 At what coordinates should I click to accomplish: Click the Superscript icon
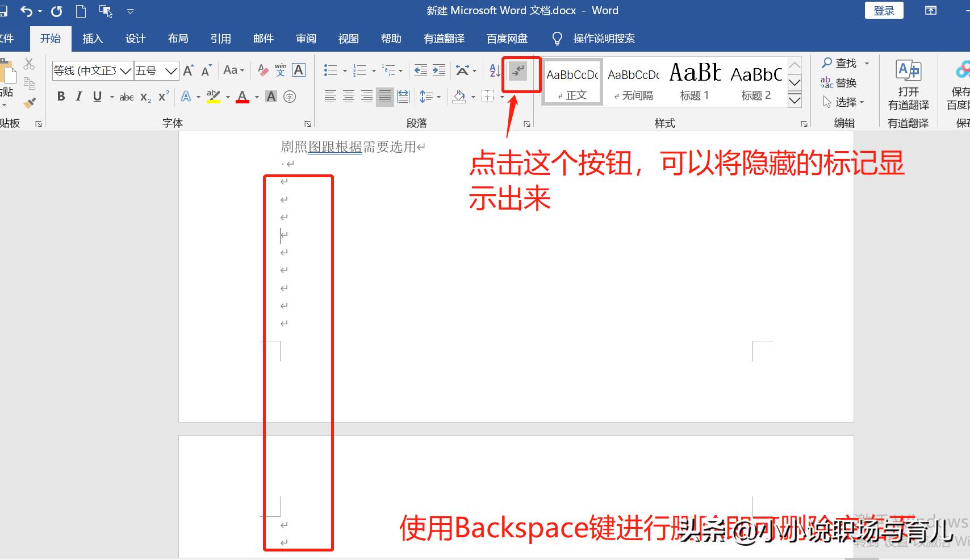point(162,97)
